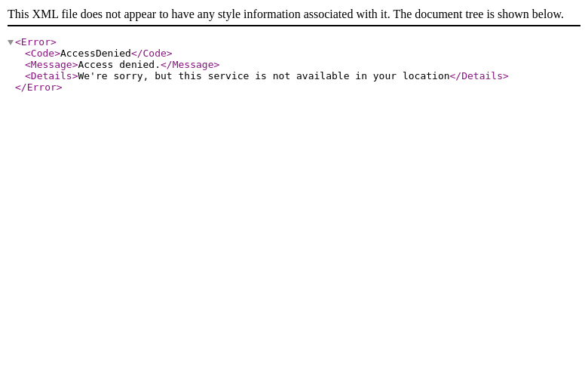Collapse the Error node triangle
This screenshot has width=588, height=372.
point(11,42)
